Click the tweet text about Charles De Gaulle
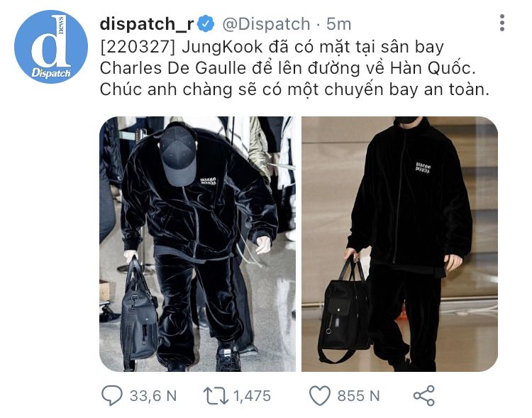The height and width of the screenshot is (418, 532). pos(294,68)
